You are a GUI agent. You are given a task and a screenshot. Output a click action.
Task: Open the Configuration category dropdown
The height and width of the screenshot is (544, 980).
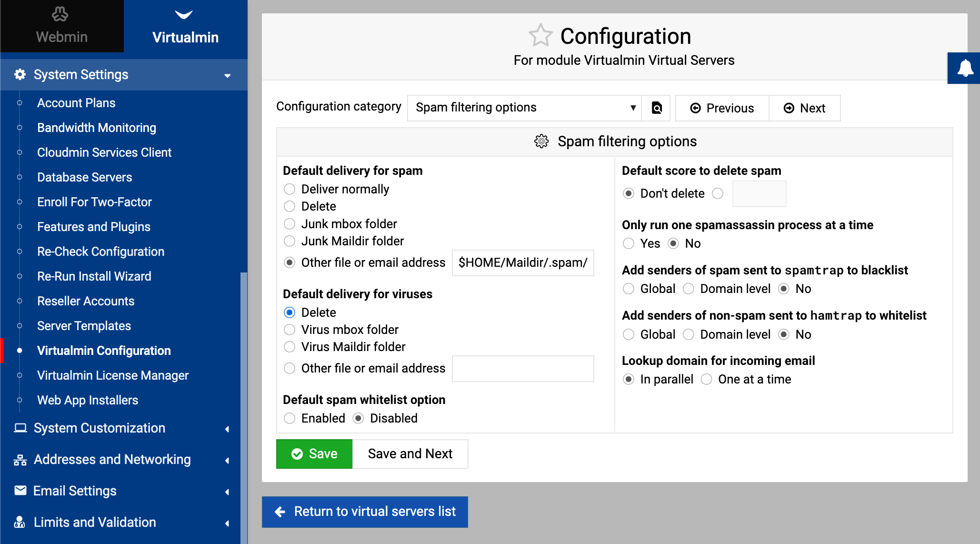524,108
